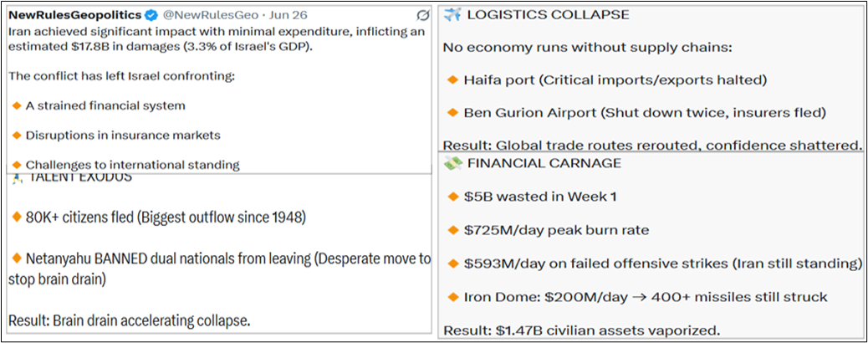This screenshot has width=868, height=343.
Task: Click the money emoji beside FINANCIAL CARNAGE
Action: (x=453, y=163)
